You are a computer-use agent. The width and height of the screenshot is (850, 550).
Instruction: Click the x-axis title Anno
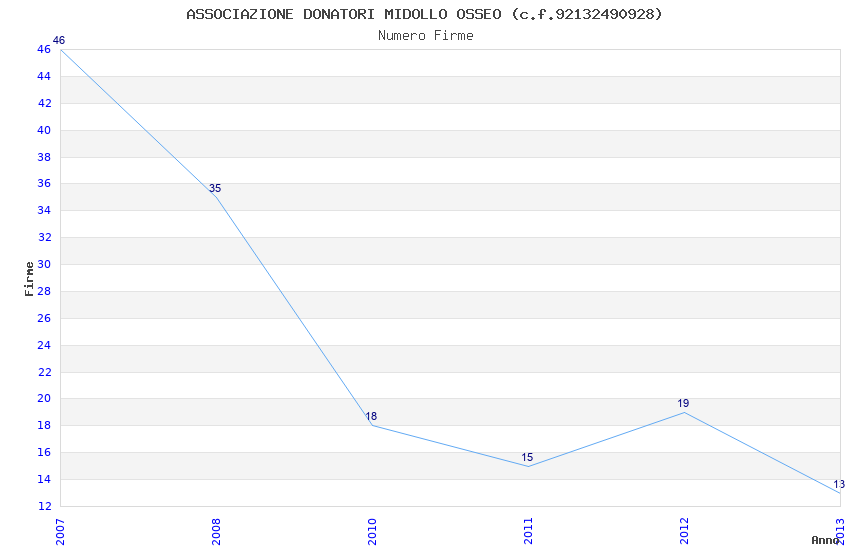click(825, 540)
